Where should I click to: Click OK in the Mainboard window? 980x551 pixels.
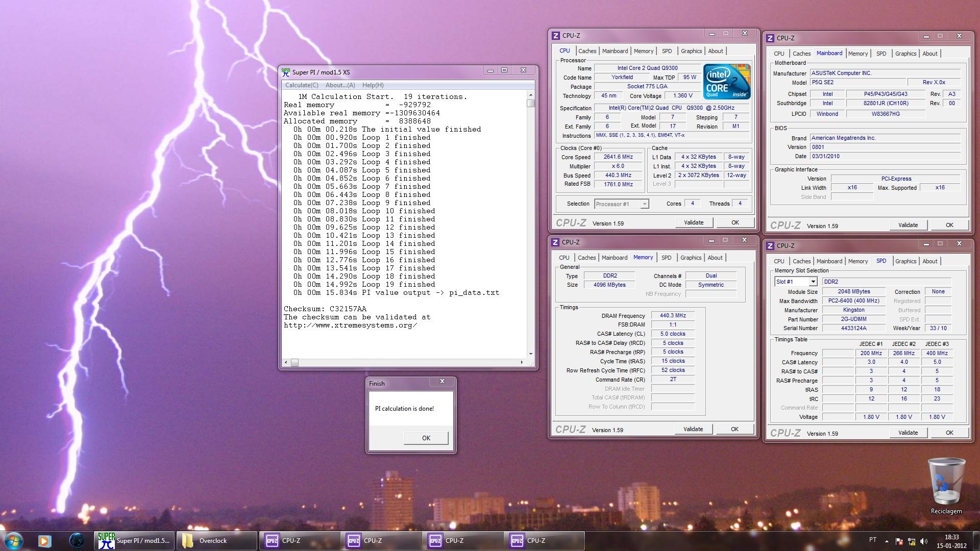click(x=949, y=225)
